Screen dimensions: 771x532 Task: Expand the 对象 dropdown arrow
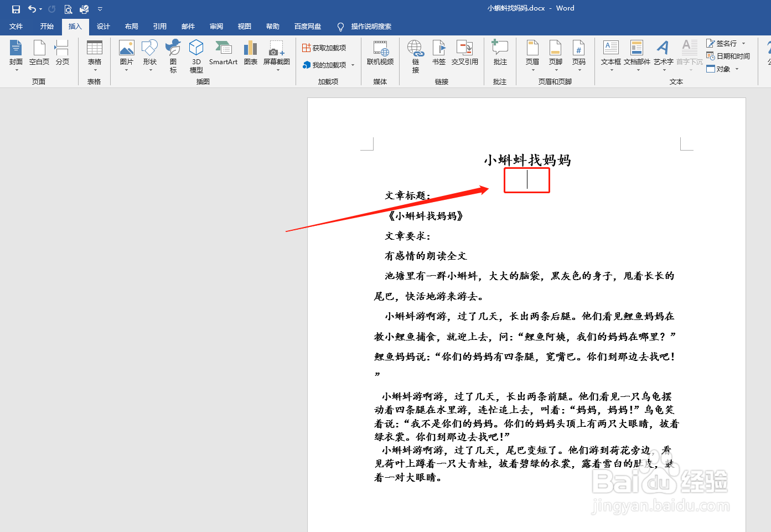[737, 69]
